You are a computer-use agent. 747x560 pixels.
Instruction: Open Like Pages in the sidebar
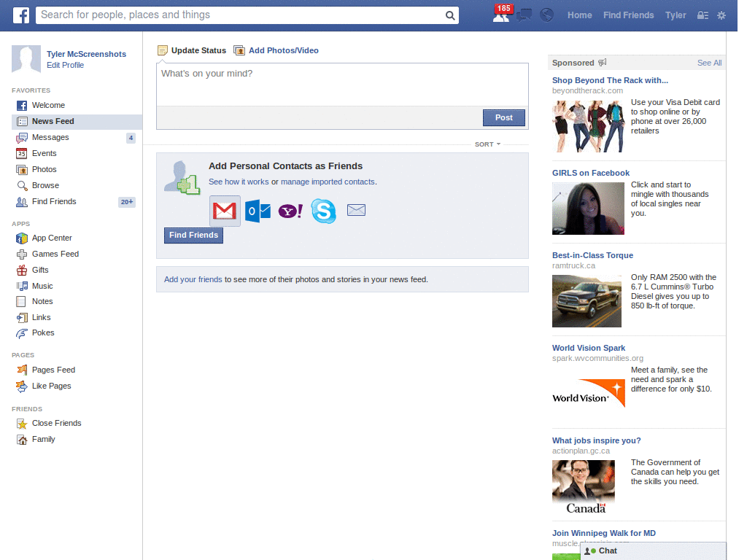(77, 386)
